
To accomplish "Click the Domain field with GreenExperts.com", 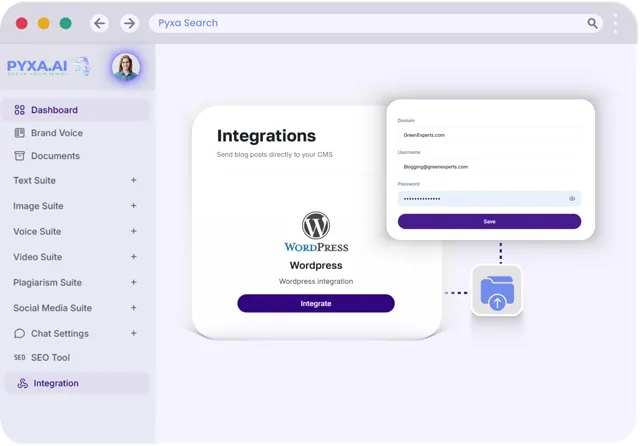I will click(489, 135).
